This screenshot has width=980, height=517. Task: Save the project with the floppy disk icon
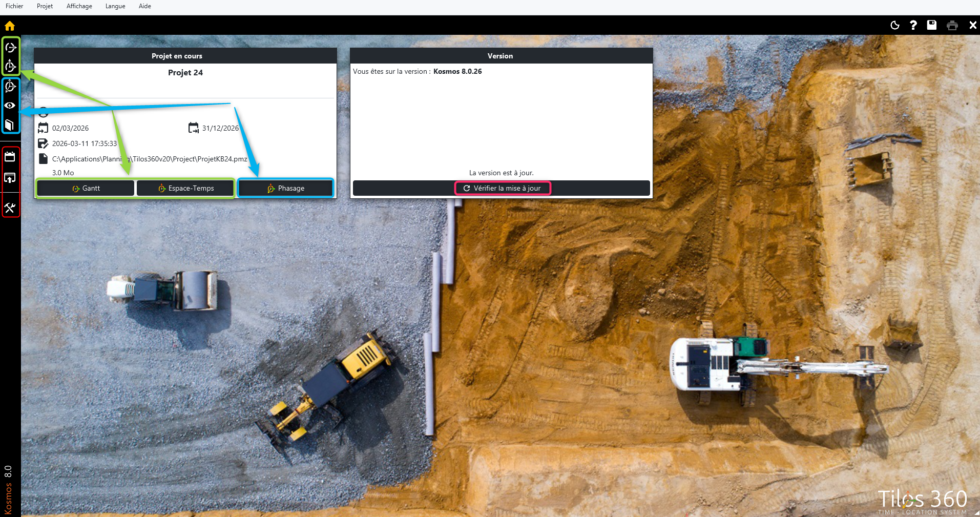[932, 25]
